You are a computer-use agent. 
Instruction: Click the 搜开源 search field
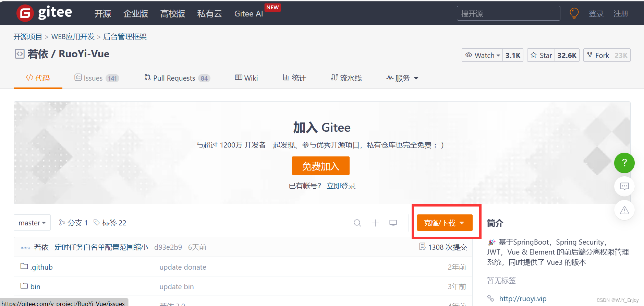click(x=508, y=13)
